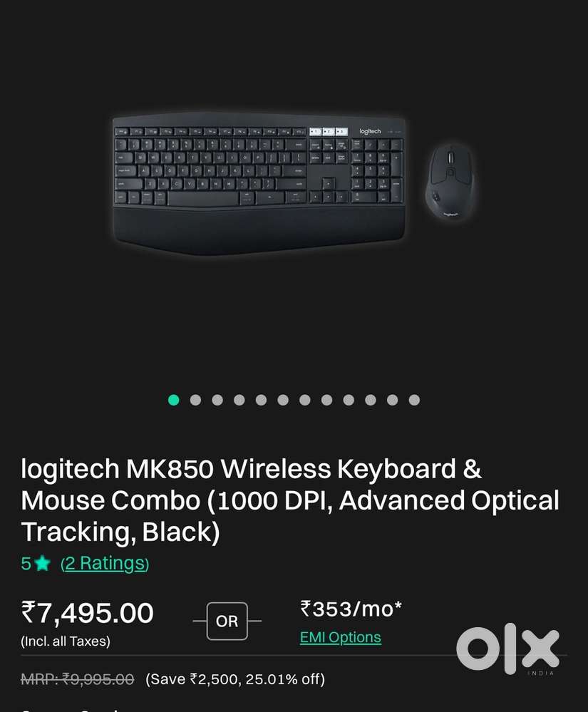Click the ₹353/mo EMI price text
588x712 pixels.
351,609
